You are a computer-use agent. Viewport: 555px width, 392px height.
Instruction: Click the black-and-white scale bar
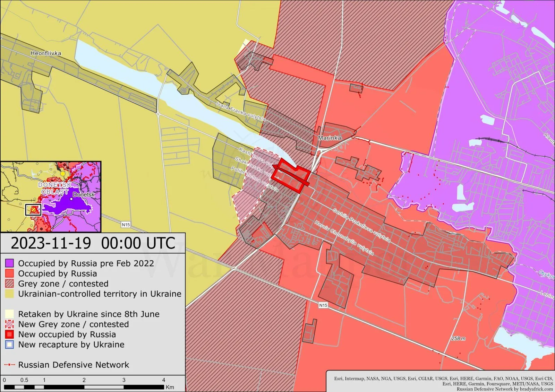click(x=84, y=387)
